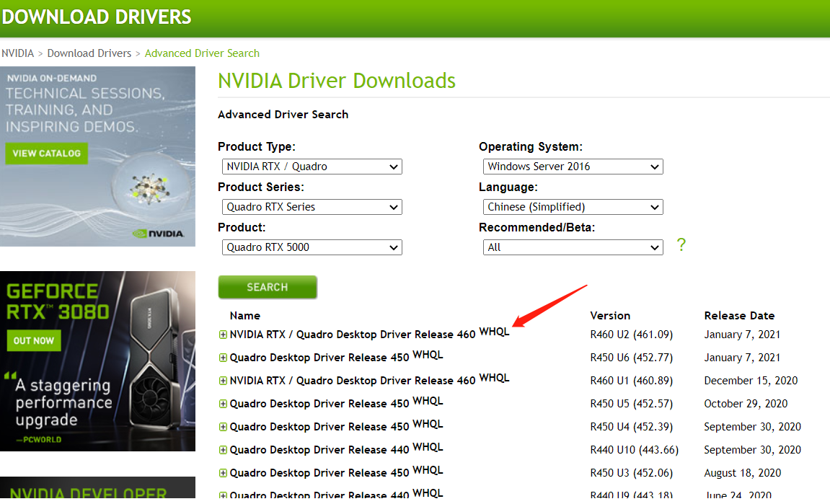
Task: Click the VIEW CATALOG button in the banner
Action: coord(47,154)
